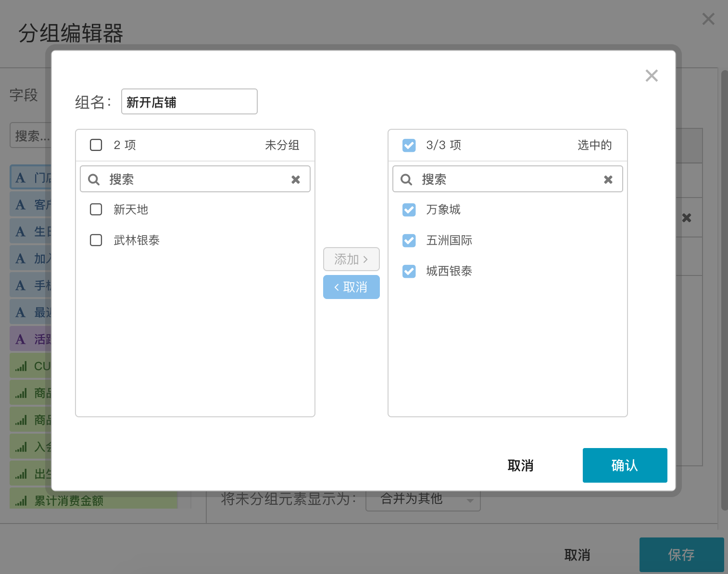This screenshot has height=574, width=728.
Task: Click 取消 next to 保存 in background window
Action: pyautogui.click(x=577, y=555)
